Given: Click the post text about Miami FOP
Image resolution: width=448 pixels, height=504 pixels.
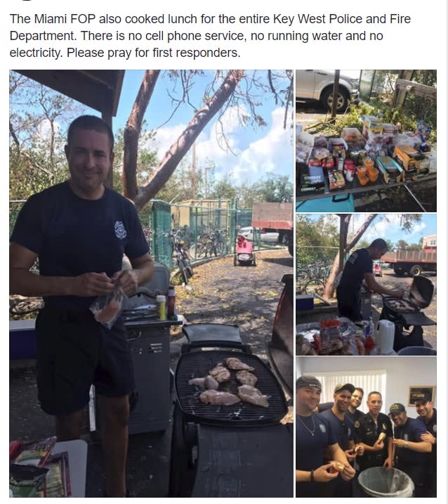Looking at the screenshot, I should [211, 36].
